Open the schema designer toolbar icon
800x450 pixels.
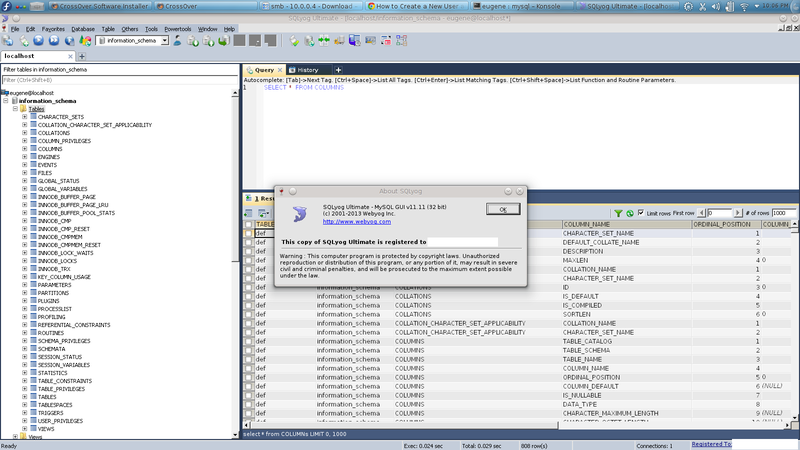[402, 41]
